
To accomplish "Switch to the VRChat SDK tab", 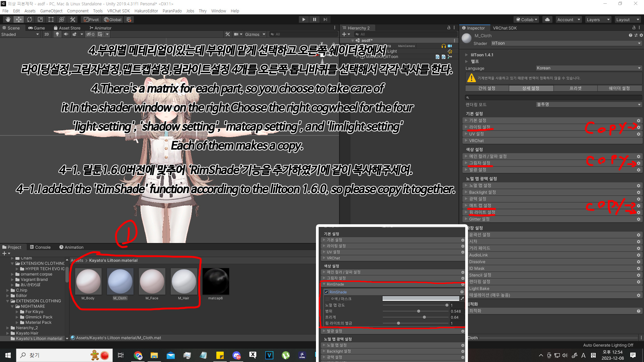I will coord(505,28).
